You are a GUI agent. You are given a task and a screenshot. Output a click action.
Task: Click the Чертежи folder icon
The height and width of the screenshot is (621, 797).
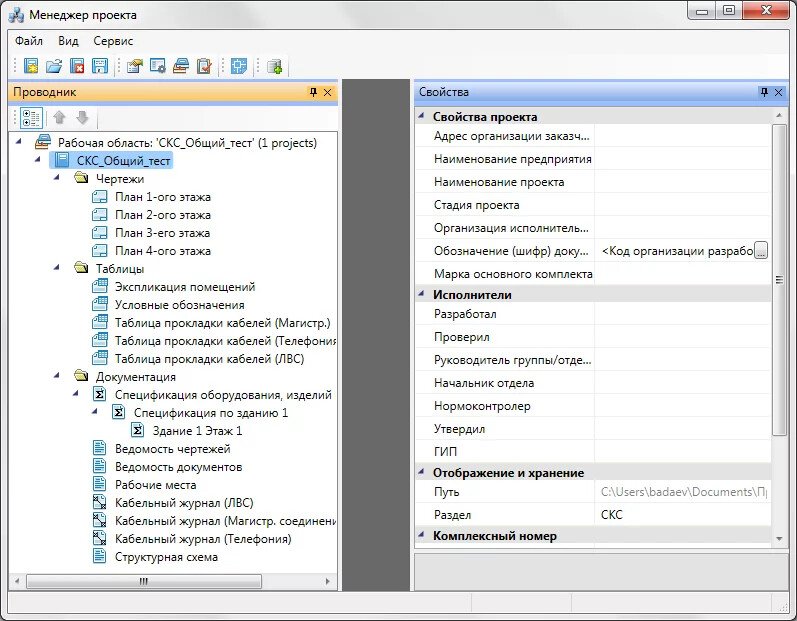click(81, 178)
